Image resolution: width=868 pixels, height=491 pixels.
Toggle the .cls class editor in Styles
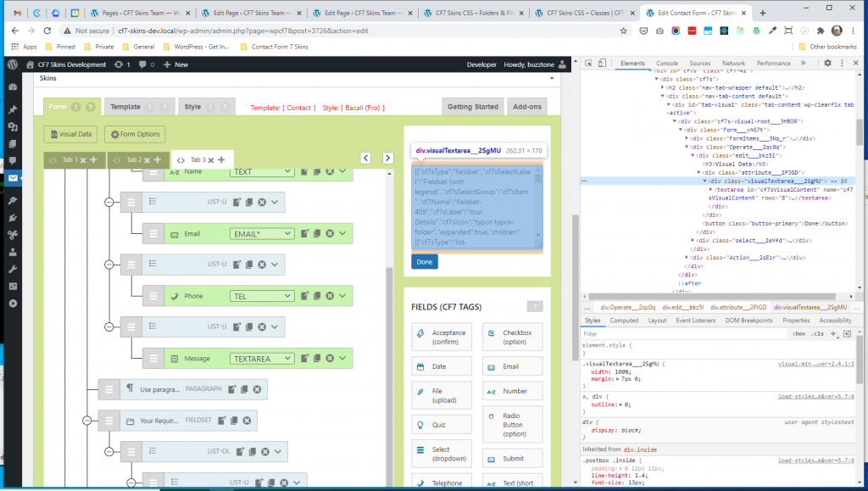(x=817, y=334)
